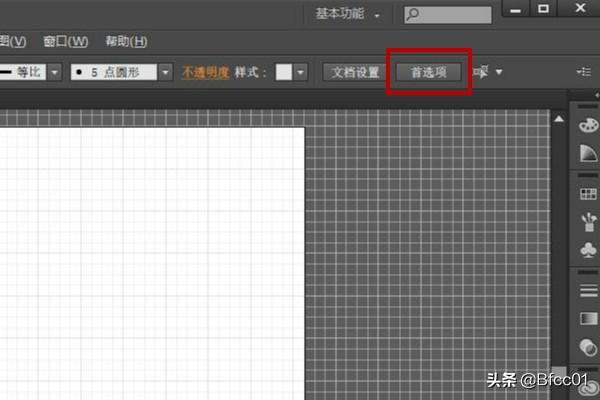Open the Color panel icon
This screenshot has height=400, width=600.
pyautogui.click(x=588, y=127)
